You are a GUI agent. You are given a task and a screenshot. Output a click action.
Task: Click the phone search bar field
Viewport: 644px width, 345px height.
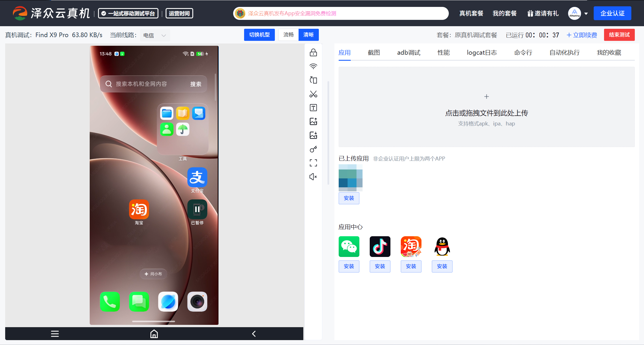[154, 84]
